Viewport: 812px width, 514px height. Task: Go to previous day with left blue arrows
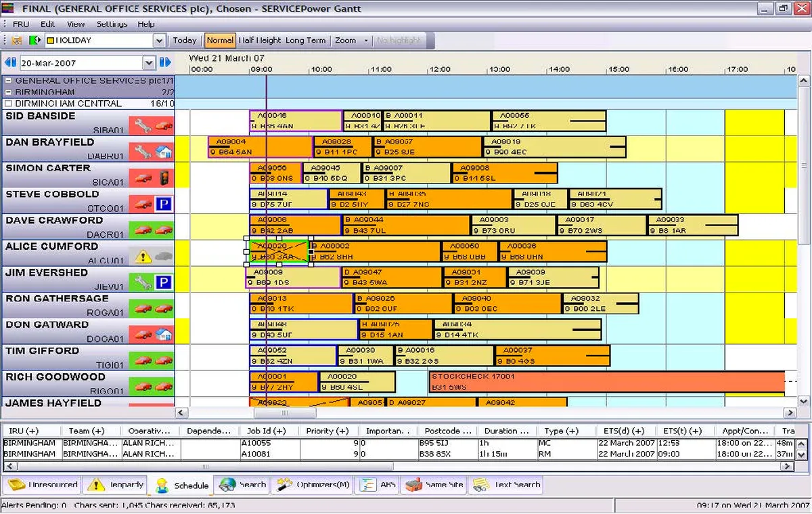[10, 63]
